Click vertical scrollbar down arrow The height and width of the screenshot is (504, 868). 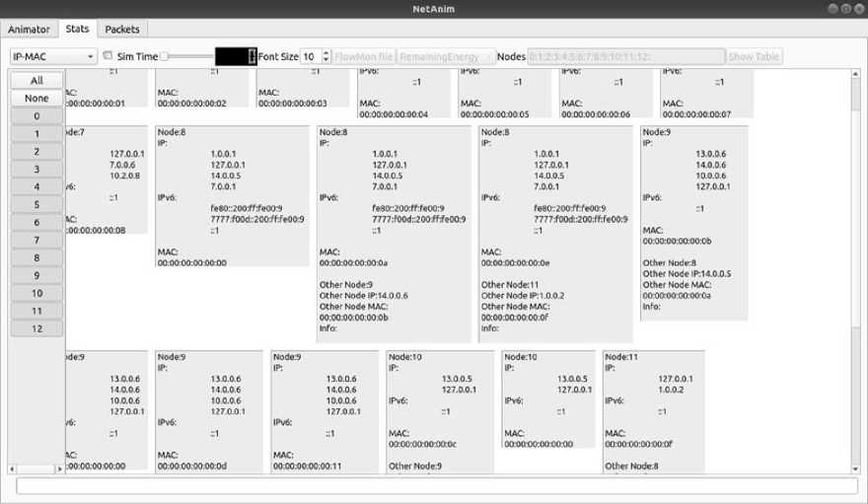click(x=855, y=468)
